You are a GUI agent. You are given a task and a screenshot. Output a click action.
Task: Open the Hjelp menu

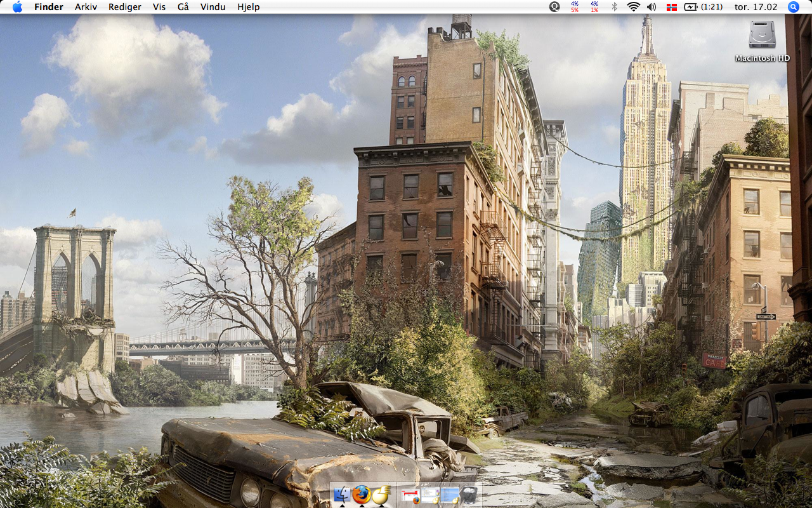tap(248, 7)
